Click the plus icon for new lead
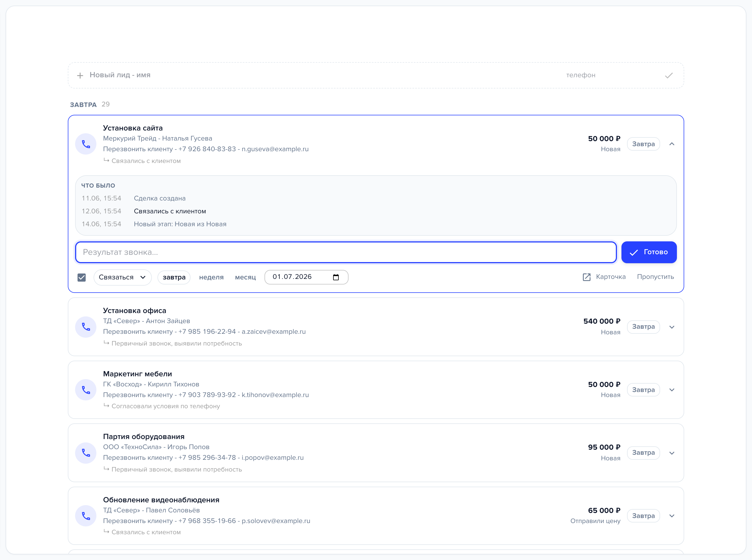The width and height of the screenshot is (752, 560). point(80,75)
